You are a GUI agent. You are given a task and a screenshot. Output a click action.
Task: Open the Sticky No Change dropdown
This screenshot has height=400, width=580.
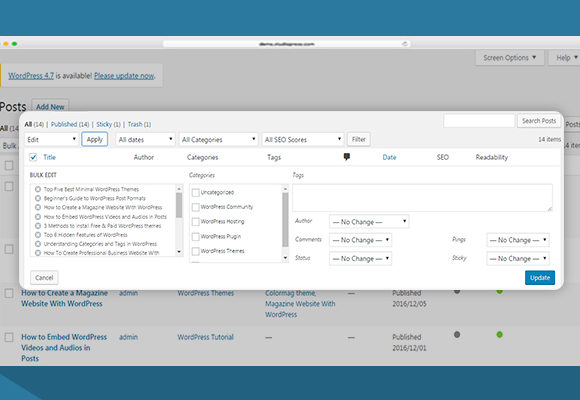click(x=518, y=258)
